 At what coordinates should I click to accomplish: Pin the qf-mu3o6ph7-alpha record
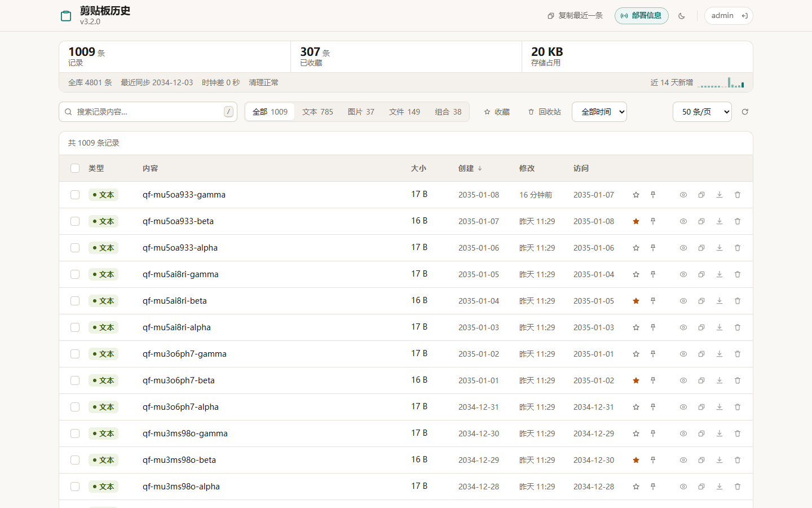click(x=653, y=407)
